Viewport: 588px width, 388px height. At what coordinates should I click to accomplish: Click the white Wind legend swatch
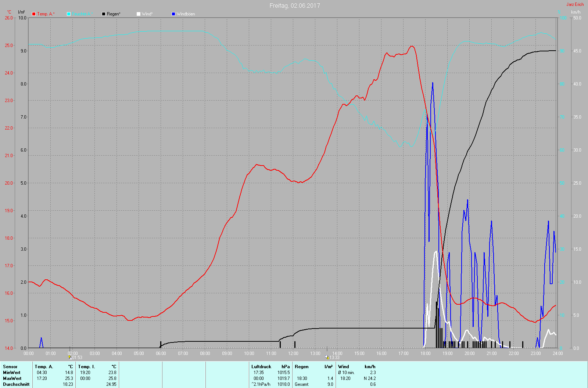coord(139,14)
